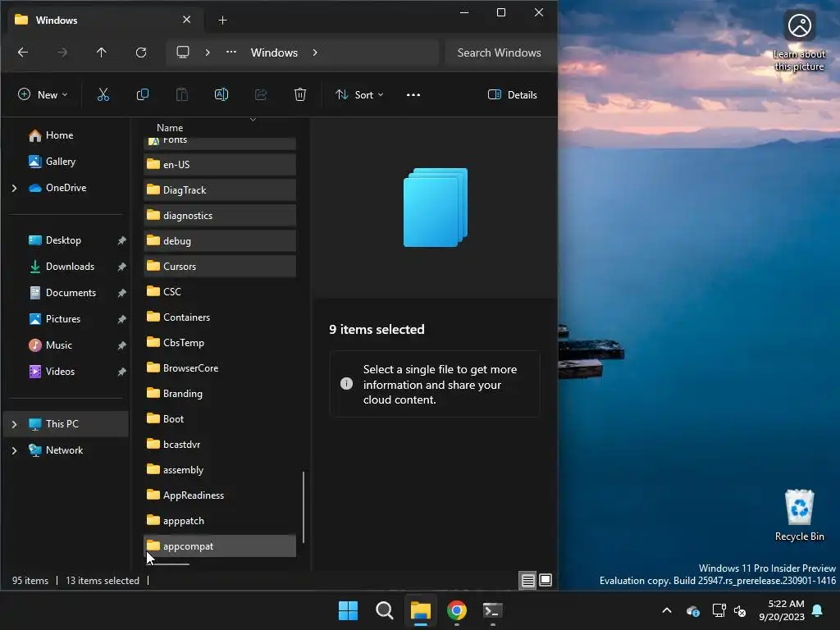Open the New item dropdown
This screenshot has width=840, height=630.
(x=43, y=95)
